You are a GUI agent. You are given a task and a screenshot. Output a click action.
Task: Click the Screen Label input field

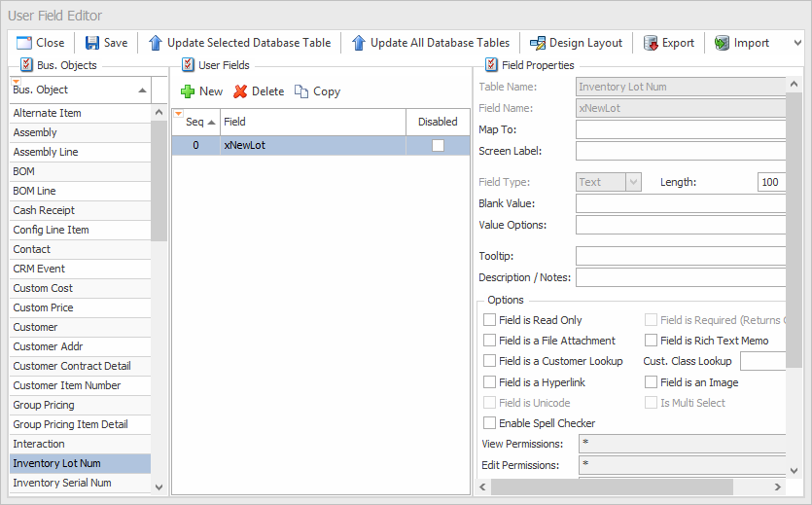(680, 151)
